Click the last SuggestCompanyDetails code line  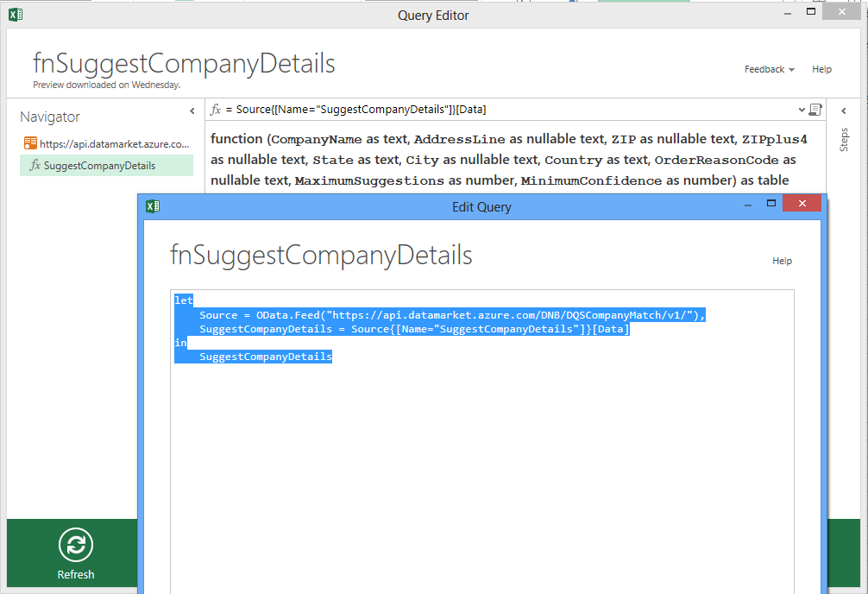pos(266,357)
